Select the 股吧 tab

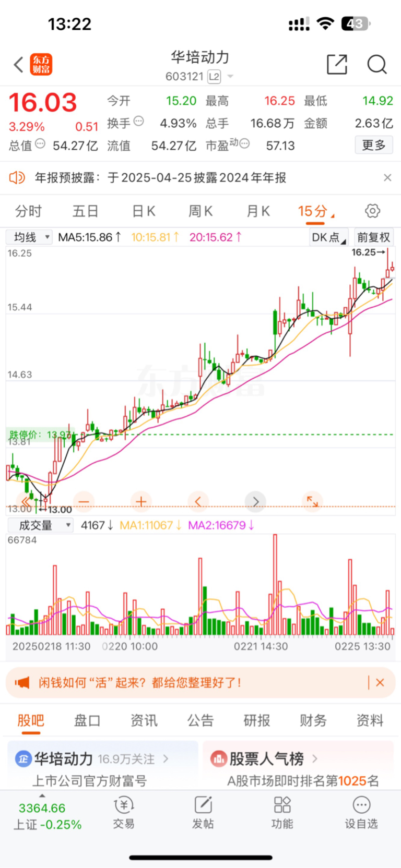[x=31, y=720]
